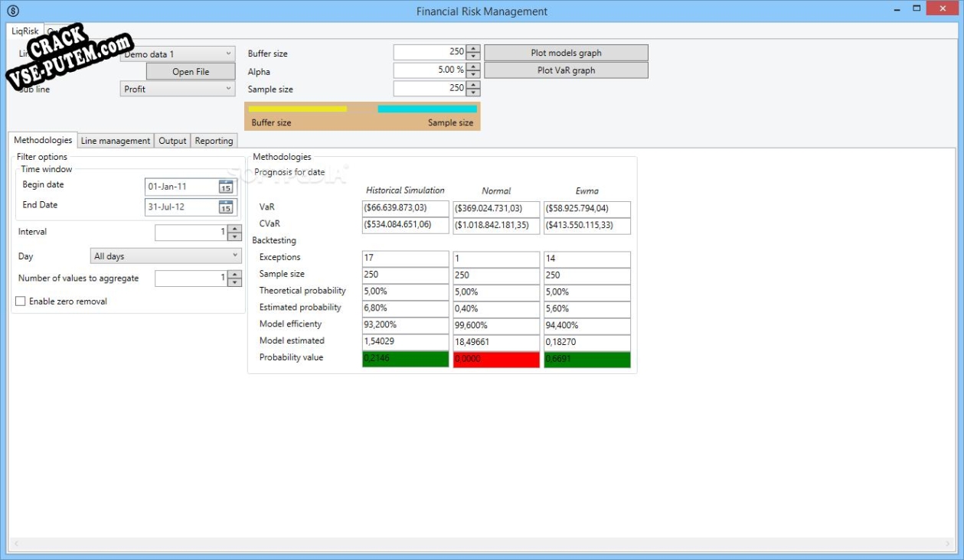Decrease Number of values to aggregate
964x560 pixels.
(x=235, y=282)
